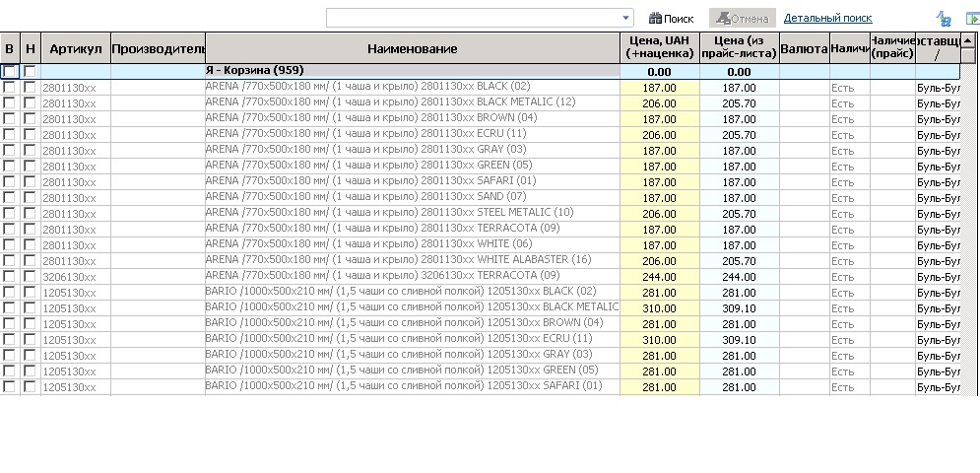980x473 pixels.
Task: Click the green arrow export icon
Action: click(x=972, y=18)
